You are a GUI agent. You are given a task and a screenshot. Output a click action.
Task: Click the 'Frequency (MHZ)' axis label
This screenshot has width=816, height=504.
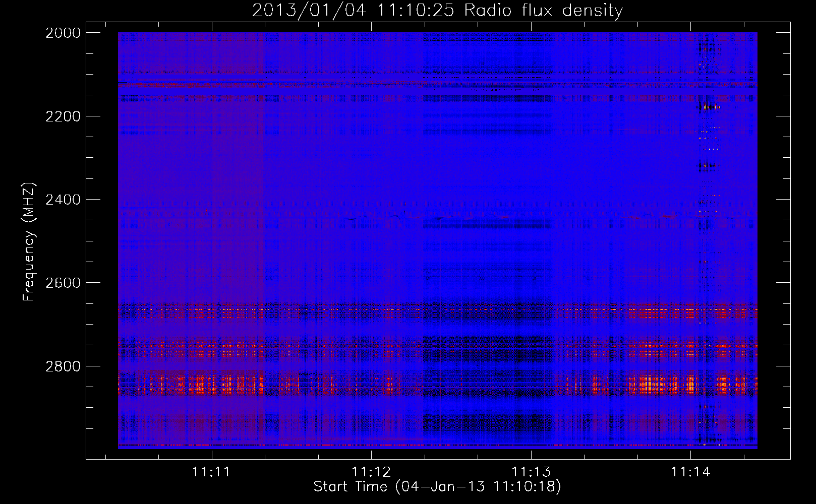coord(29,242)
